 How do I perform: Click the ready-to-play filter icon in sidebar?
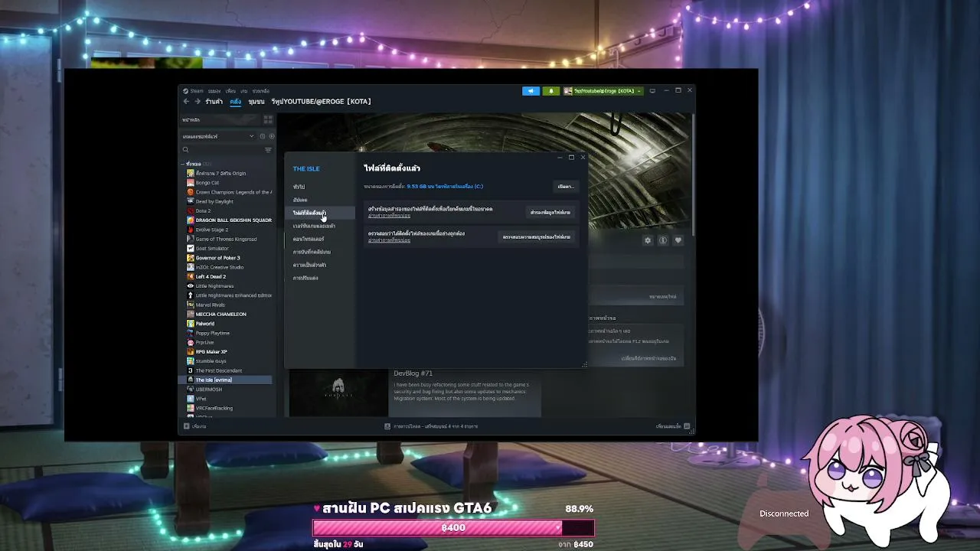pyautogui.click(x=271, y=136)
